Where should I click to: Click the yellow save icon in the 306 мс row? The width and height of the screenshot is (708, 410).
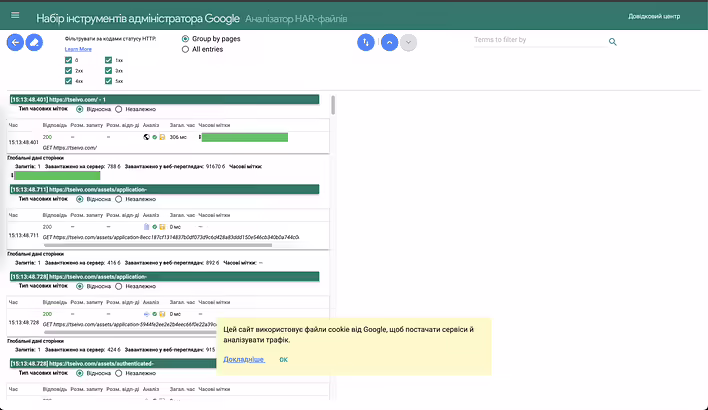pos(162,137)
